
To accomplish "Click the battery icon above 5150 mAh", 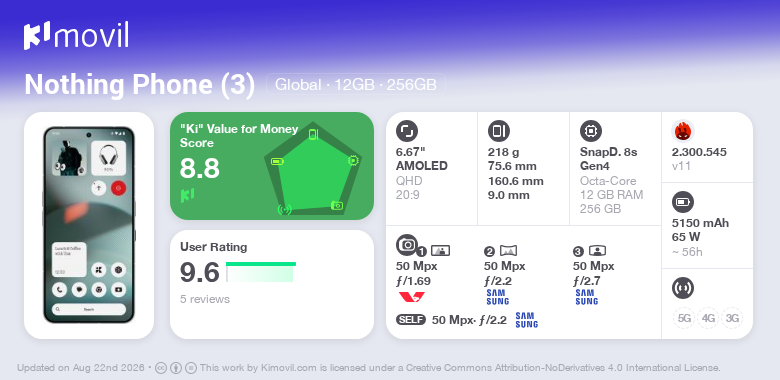I will [683, 202].
